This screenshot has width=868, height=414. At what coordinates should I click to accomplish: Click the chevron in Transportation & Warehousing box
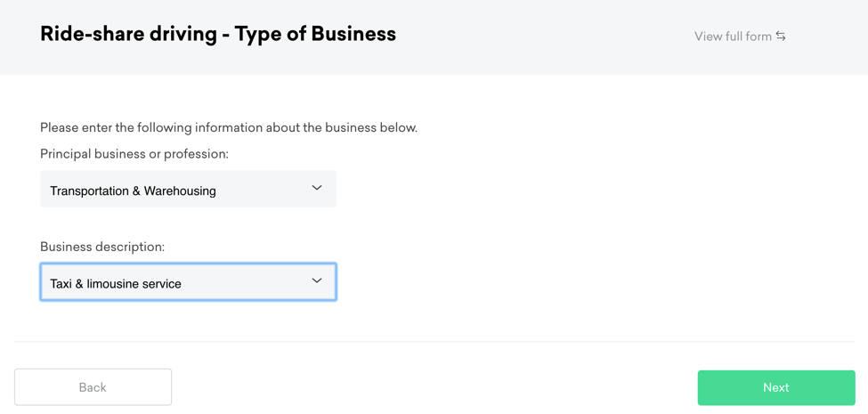click(317, 188)
